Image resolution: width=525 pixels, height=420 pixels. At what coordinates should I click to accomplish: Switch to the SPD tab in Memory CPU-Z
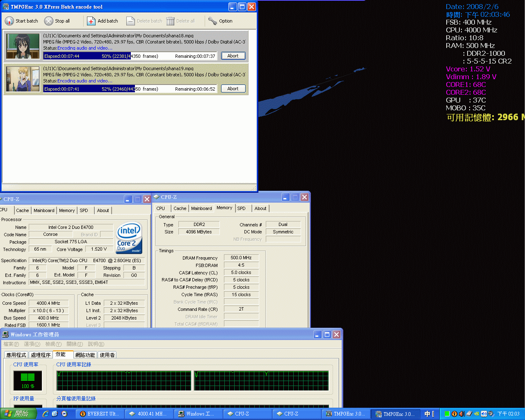[x=242, y=208]
